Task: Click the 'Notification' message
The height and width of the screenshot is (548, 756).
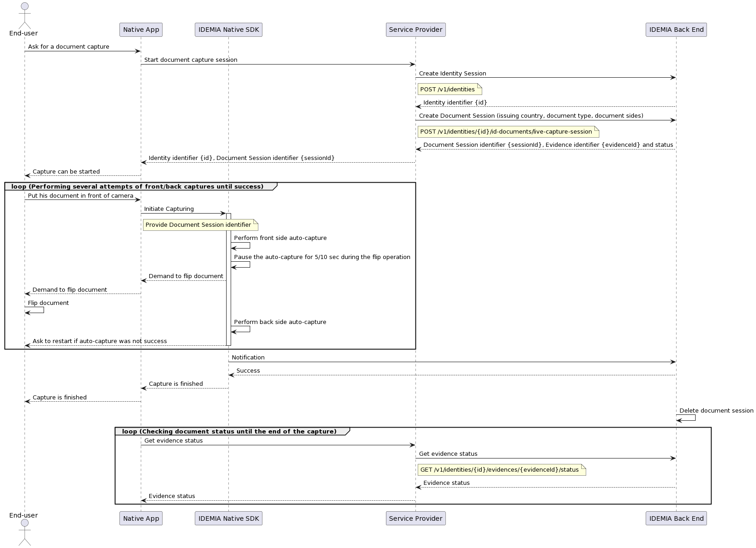Action: (x=248, y=358)
